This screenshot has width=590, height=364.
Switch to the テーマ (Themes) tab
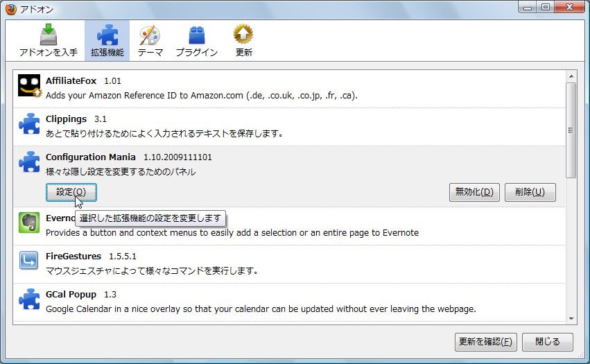tap(150, 41)
